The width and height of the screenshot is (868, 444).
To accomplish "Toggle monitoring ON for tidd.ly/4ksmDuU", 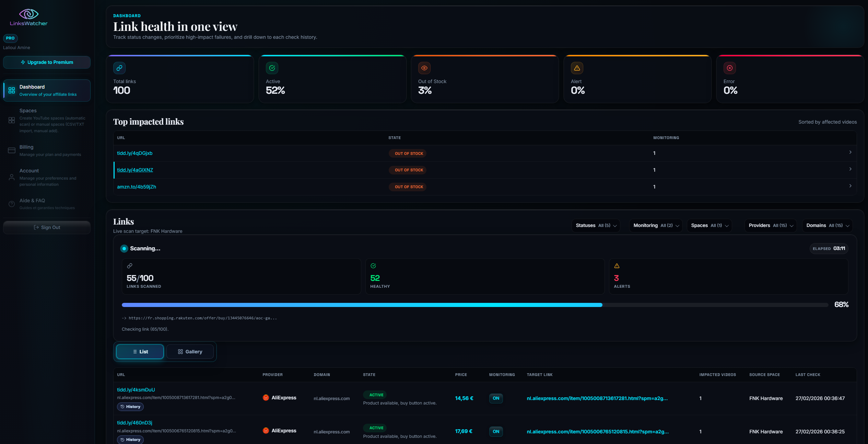I will pos(496,398).
